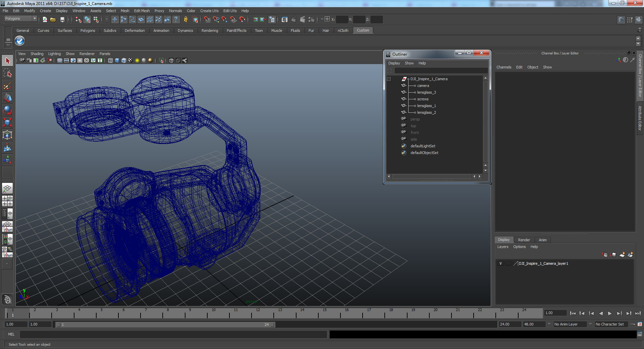Go to end of playback range

pyautogui.click(x=638, y=313)
